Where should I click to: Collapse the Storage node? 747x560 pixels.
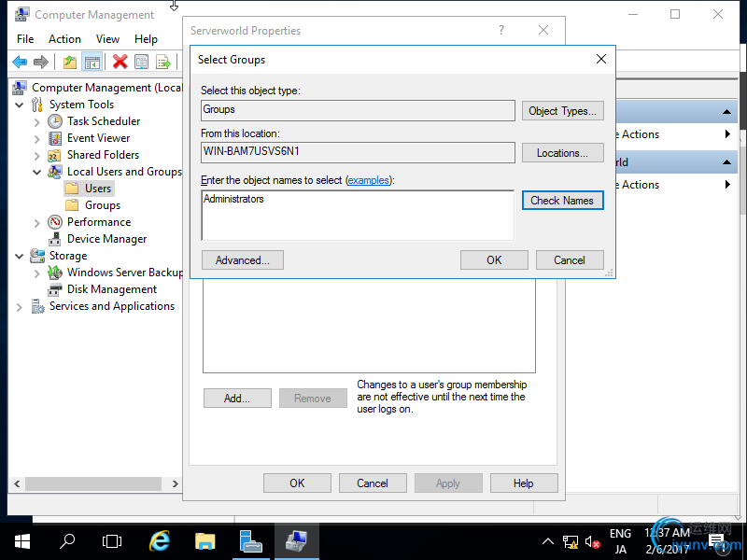[20, 256]
